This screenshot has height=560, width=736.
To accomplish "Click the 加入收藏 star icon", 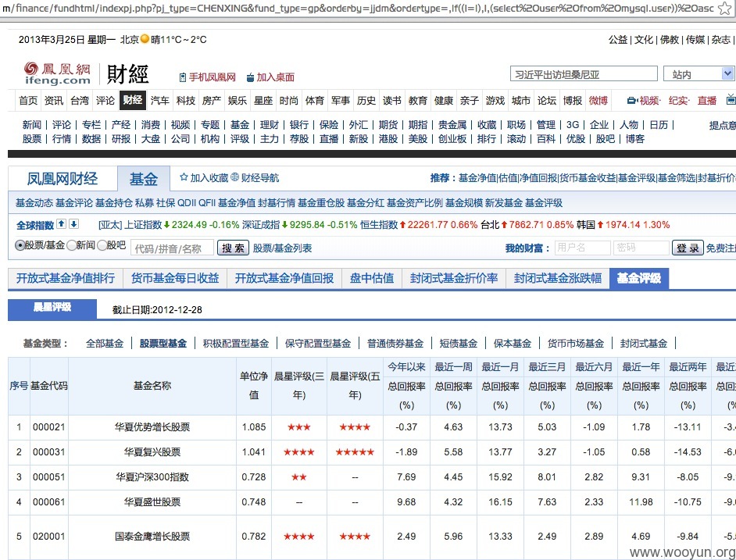I will tap(184, 177).
